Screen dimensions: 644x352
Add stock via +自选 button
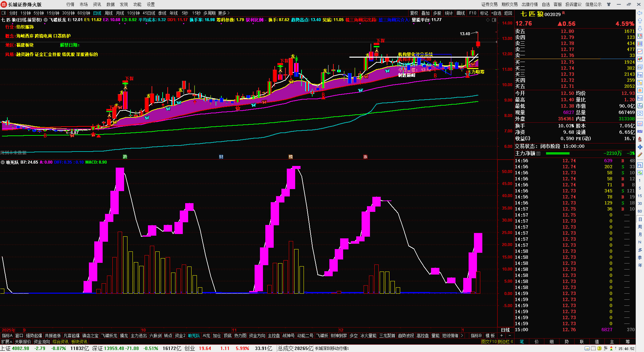click(x=496, y=13)
